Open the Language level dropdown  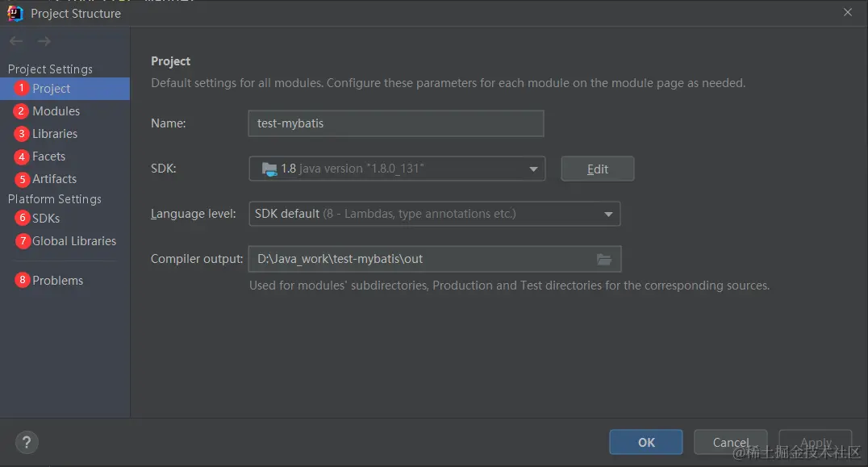click(434, 214)
